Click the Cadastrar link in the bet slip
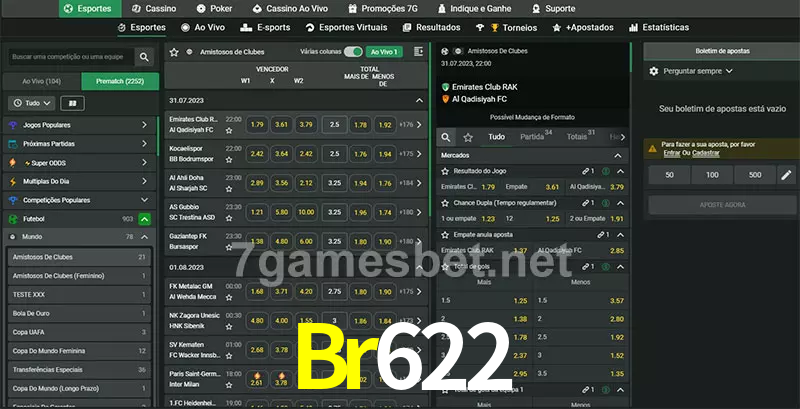800x409 pixels. (x=706, y=153)
